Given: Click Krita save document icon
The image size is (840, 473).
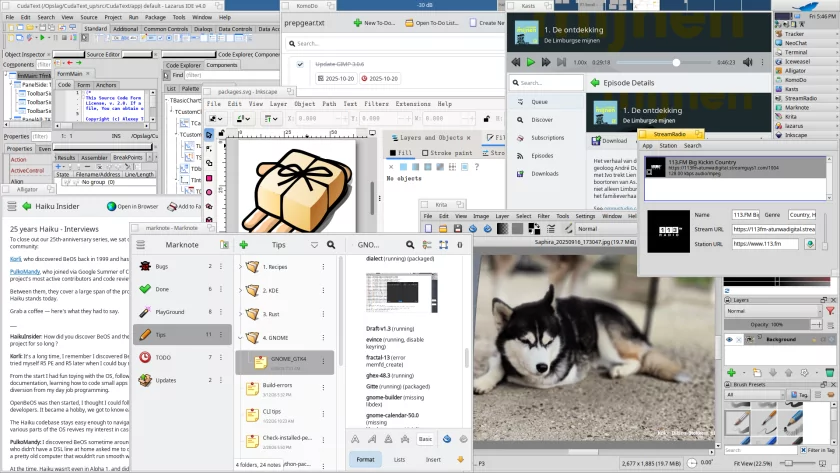Looking at the screenshot, I should tap(458, 229).
